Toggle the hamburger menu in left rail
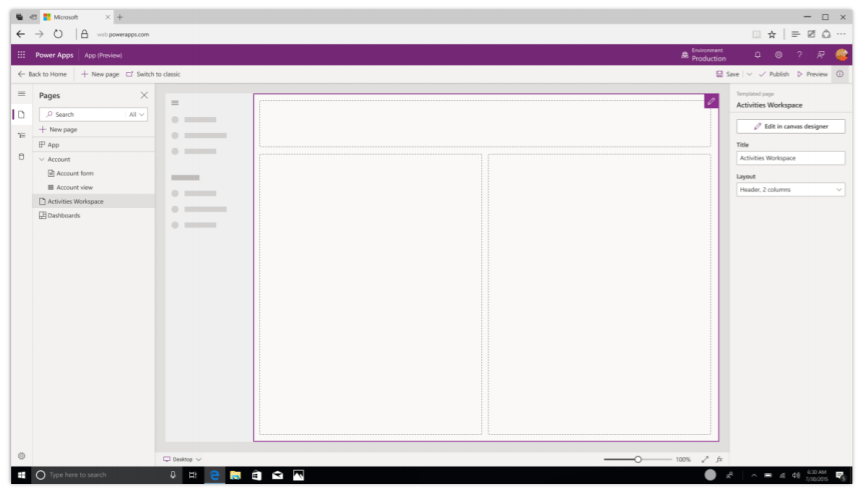The width and height of the screenshot is (859, 494). pyautogui.click(x=21, y=94)
